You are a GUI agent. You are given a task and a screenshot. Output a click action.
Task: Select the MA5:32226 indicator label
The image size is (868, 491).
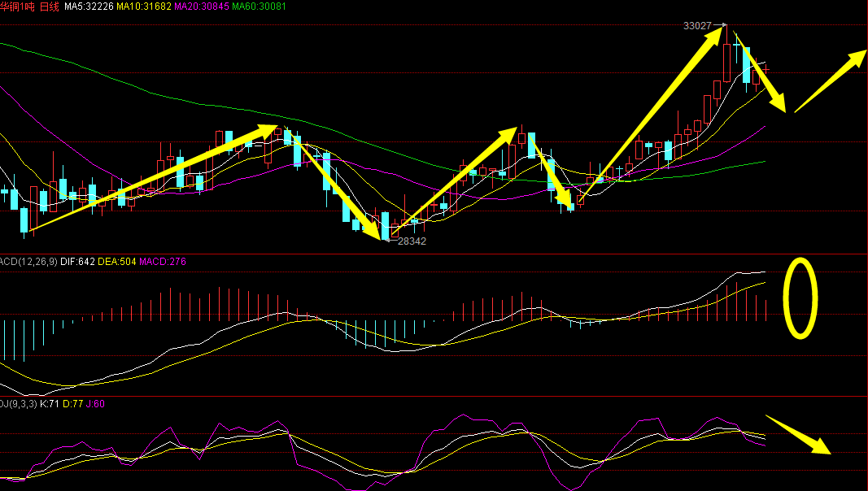click(x=89, y=7)
